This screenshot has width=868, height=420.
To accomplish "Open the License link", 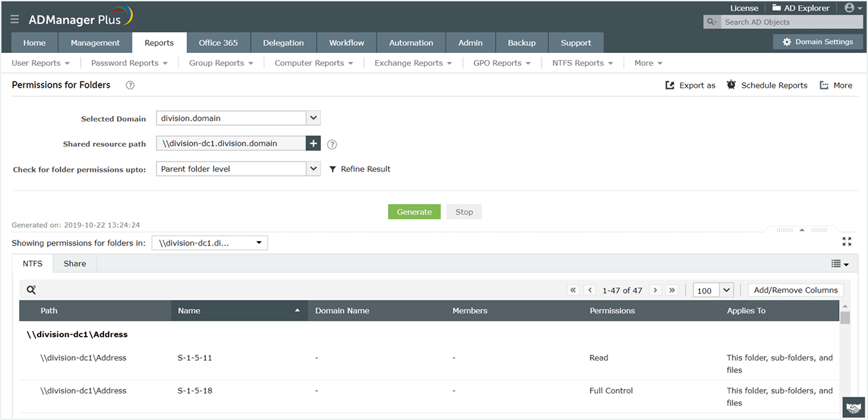I will tap(744, 8).
